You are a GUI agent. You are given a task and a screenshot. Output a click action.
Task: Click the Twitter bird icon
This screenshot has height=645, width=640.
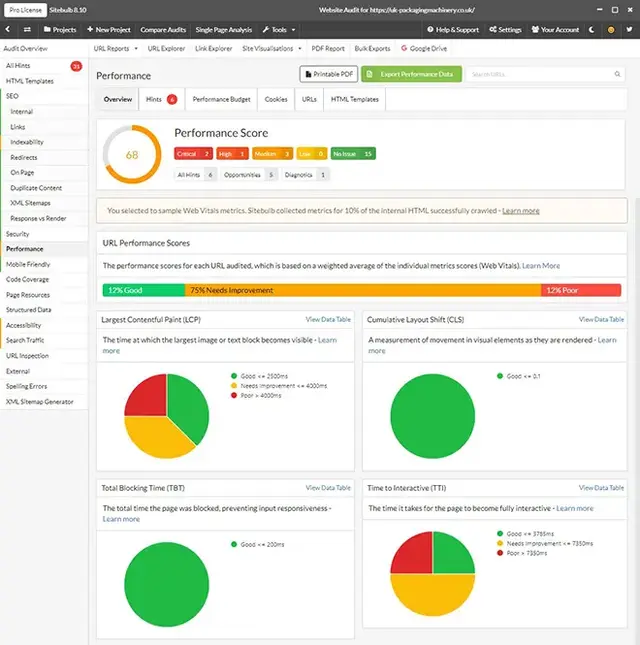(629, 30)
